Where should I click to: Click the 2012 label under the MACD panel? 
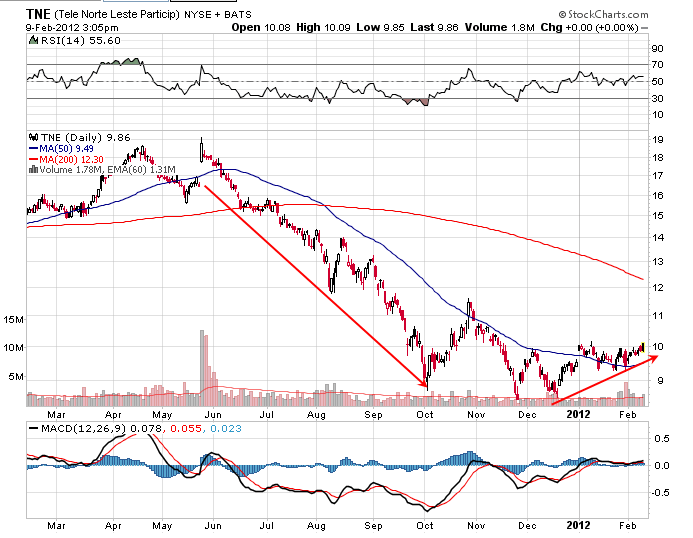(x=578, y=525)
